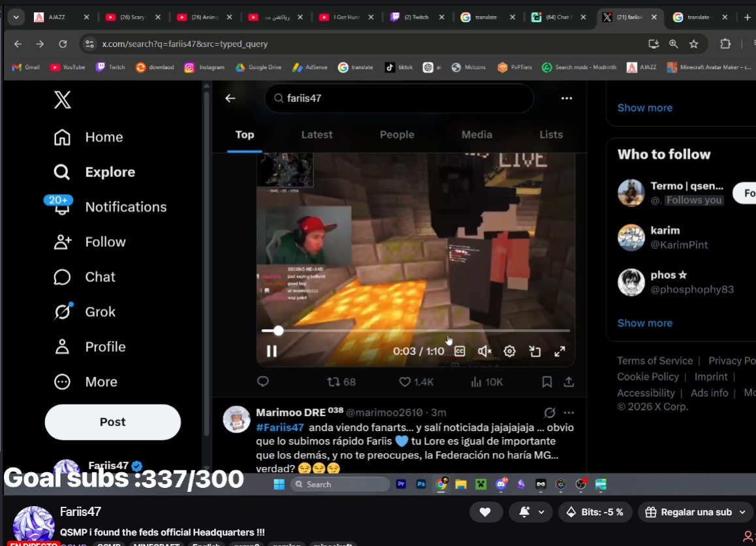Open search options three-dot menu
The image size is (756, 546).
pos(567,99)
